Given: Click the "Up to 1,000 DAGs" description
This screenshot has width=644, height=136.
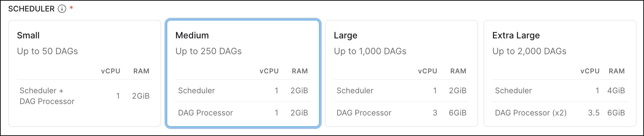Looking at the screenshot, I should 370,51.
